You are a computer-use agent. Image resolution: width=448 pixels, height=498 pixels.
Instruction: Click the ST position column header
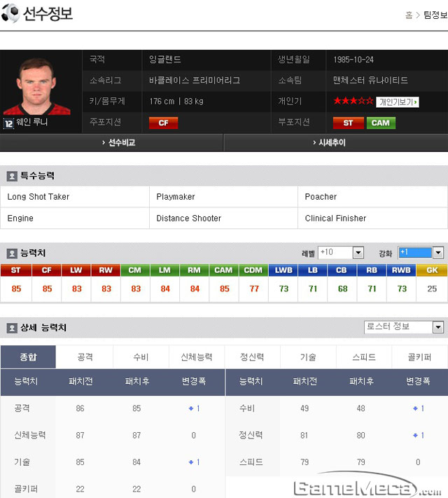[16, 270]
